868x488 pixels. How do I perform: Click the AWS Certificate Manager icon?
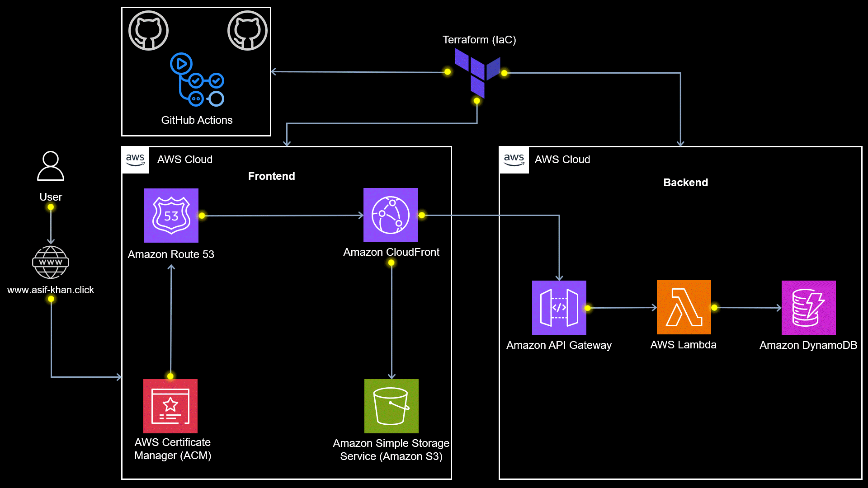tap(170, 406)
